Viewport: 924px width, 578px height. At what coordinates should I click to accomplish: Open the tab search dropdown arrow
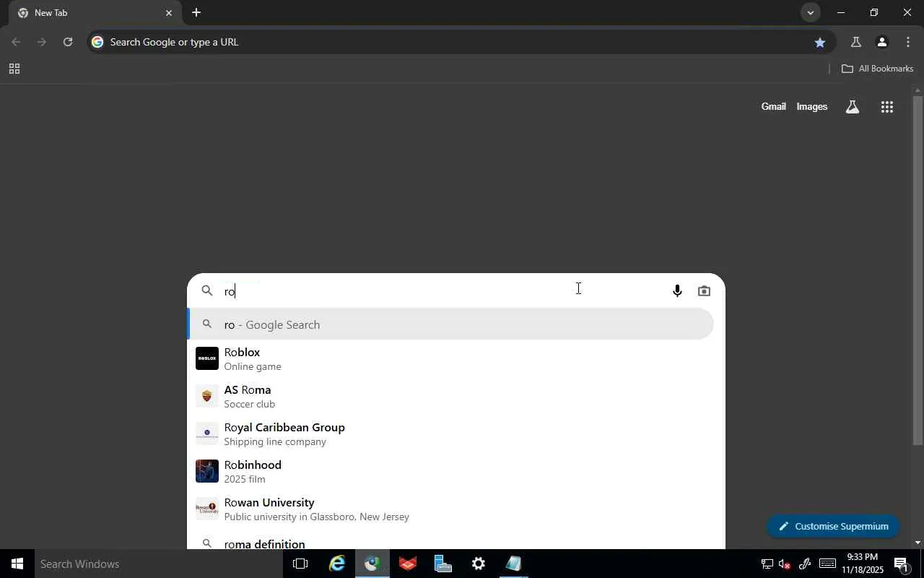click(x=810, y=13)
